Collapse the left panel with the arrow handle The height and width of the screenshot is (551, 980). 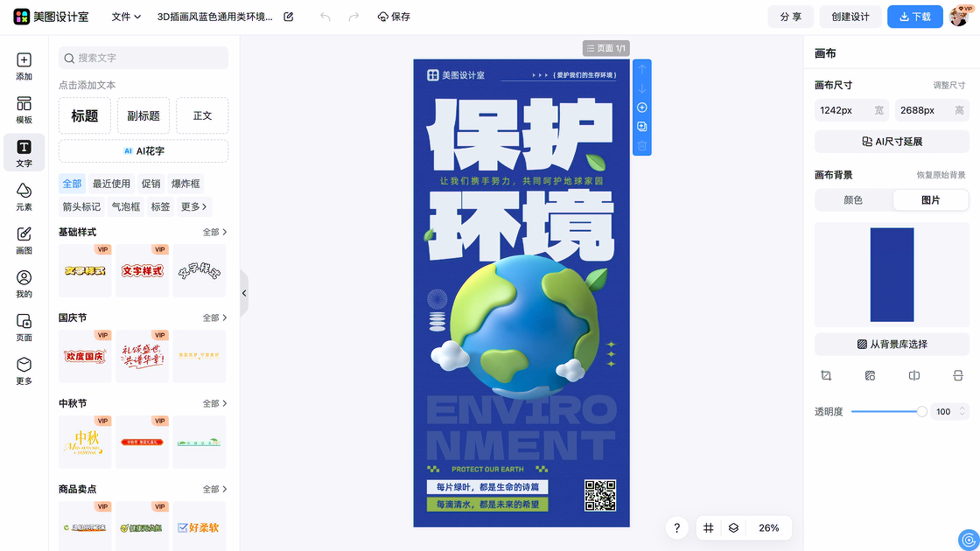coord(244,294)
